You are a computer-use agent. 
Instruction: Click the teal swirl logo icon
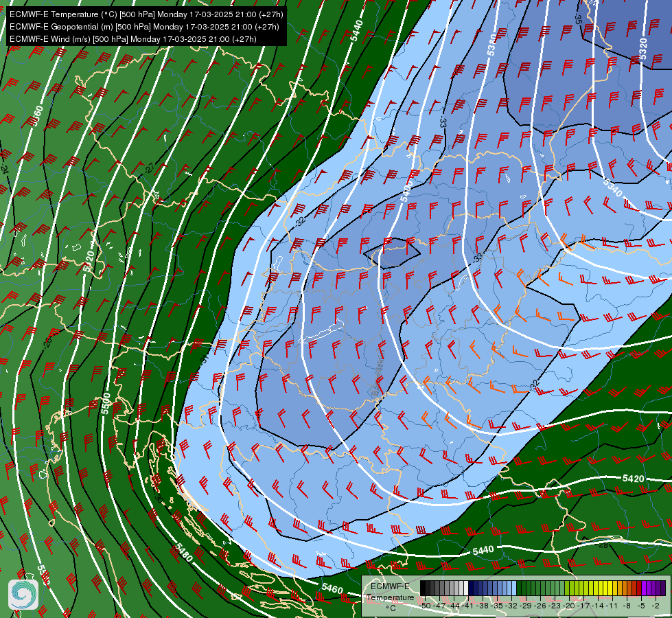(23, 595)
